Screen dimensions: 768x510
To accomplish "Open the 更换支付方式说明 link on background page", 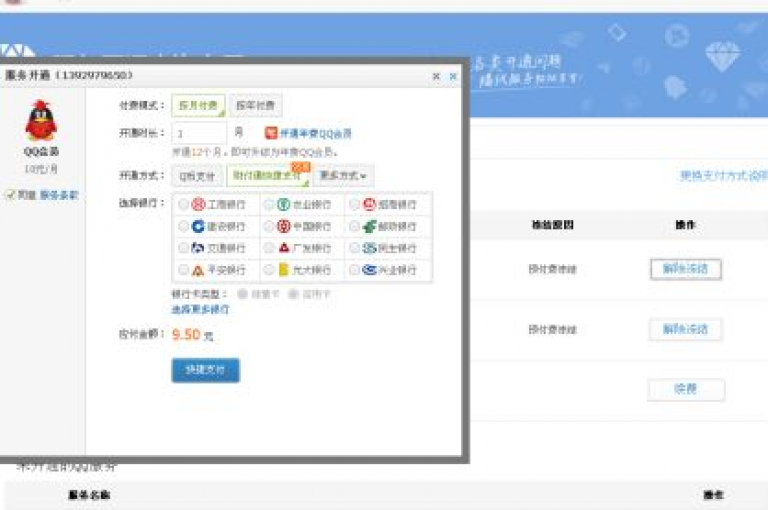I will tap(723, 175).
